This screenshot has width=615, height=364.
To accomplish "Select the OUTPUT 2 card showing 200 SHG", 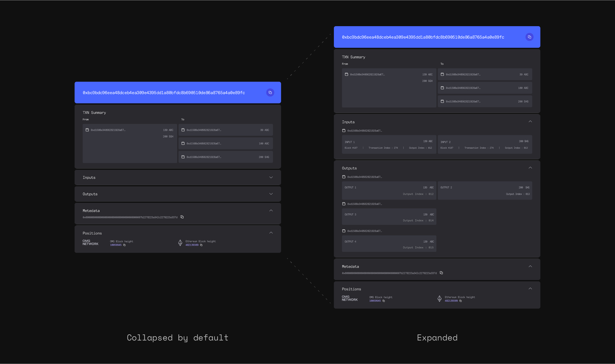I will [485, 190].
